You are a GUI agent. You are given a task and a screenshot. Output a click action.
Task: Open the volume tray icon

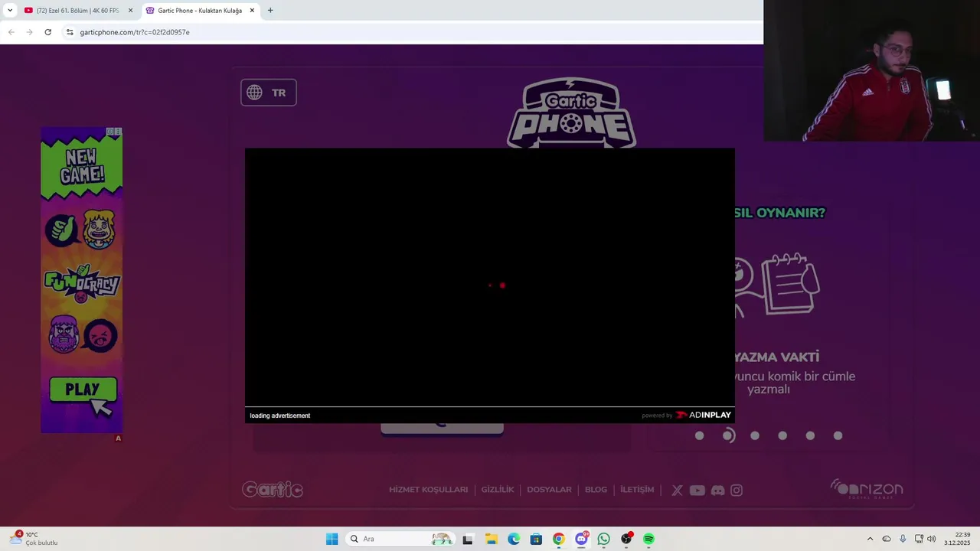pyautogui.click(x=932, y=539)
